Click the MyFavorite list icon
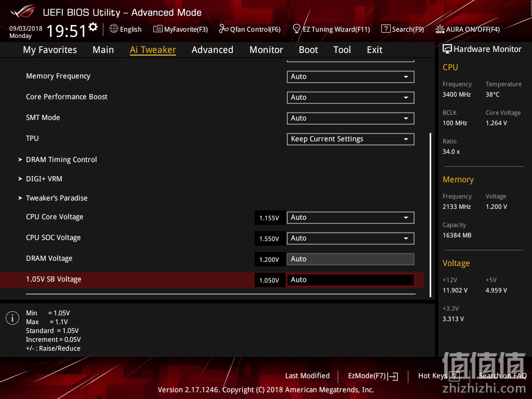This screenshot has height=399, width=532. pyautogui.click(x=157, y=29)
